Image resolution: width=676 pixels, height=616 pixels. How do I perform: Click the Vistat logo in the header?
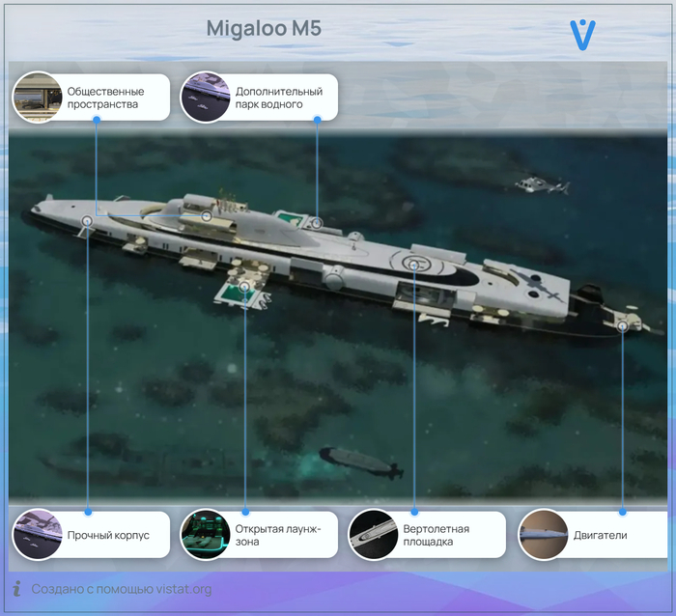(x=582, y=34)
